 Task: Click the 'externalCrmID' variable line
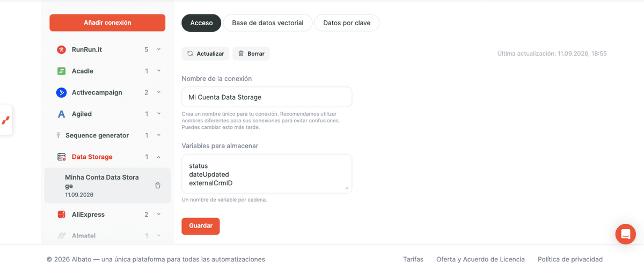210,183
